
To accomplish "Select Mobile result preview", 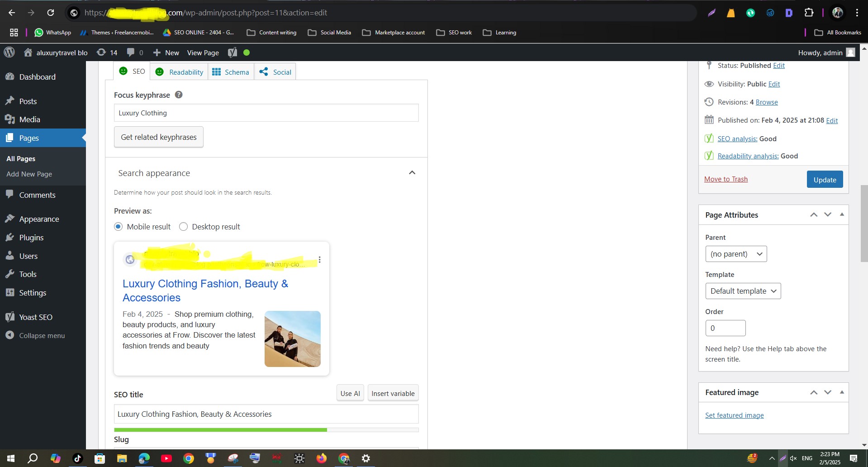I will click(119, 227).
